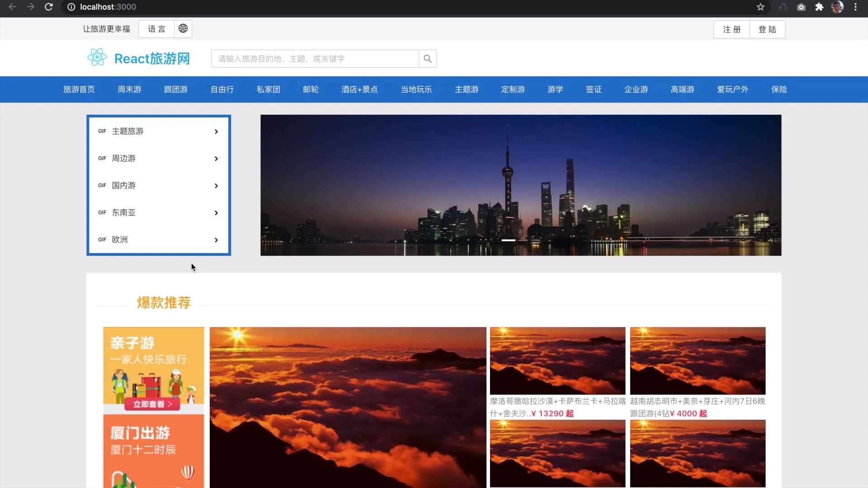Click the React logo icon

pos(97,57)
